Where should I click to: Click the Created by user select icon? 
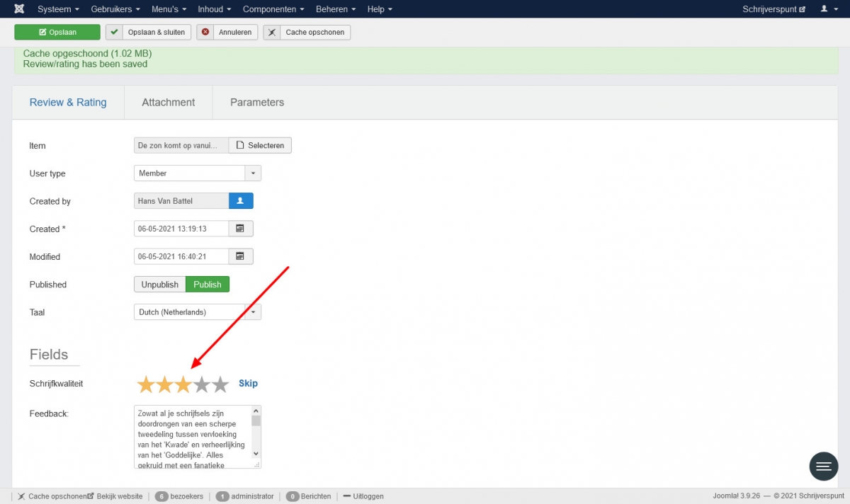click(241, 201)
